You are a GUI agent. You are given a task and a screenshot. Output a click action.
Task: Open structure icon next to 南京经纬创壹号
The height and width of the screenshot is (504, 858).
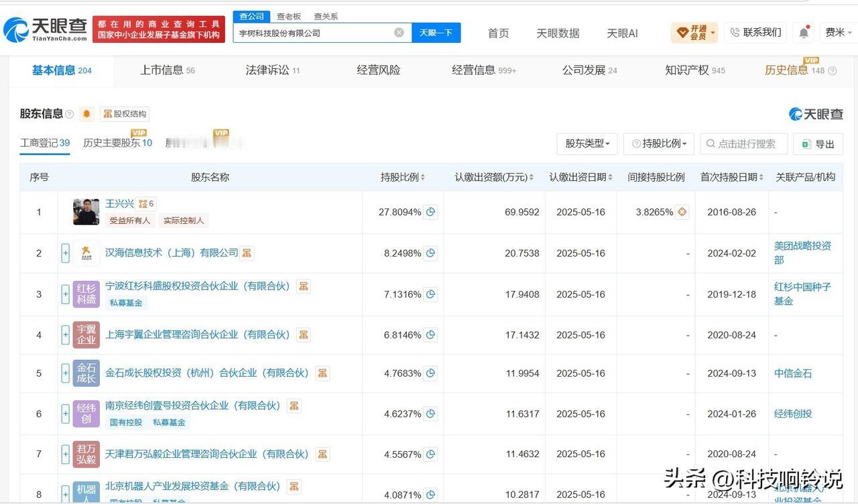pyautogui.click(x=294, y=405)
